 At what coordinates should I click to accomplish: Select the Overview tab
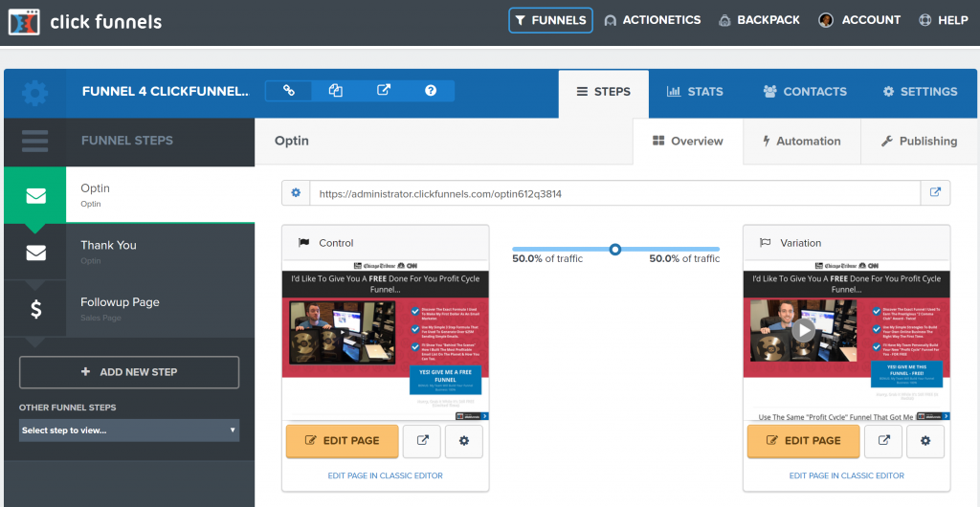687,142
